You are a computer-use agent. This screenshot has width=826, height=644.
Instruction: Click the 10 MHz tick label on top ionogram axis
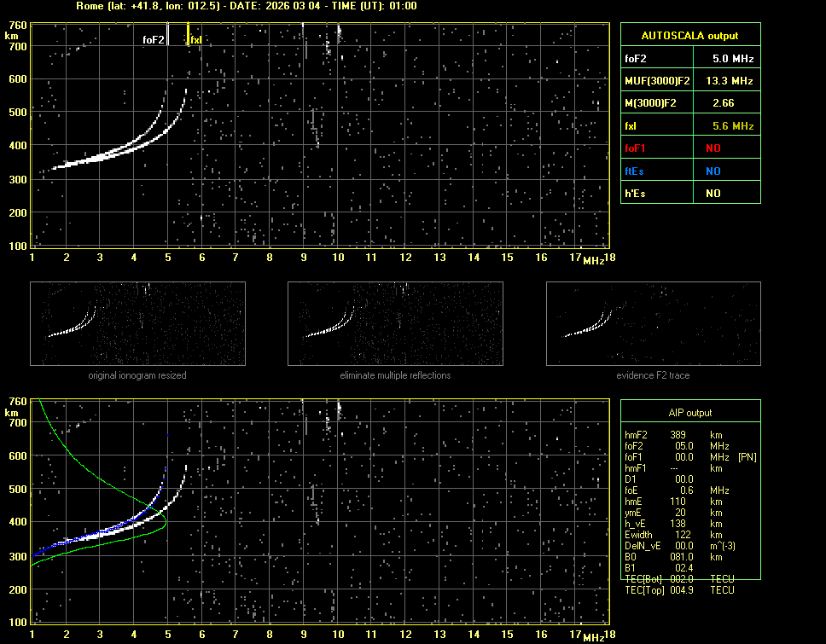(x=338, y=258)
